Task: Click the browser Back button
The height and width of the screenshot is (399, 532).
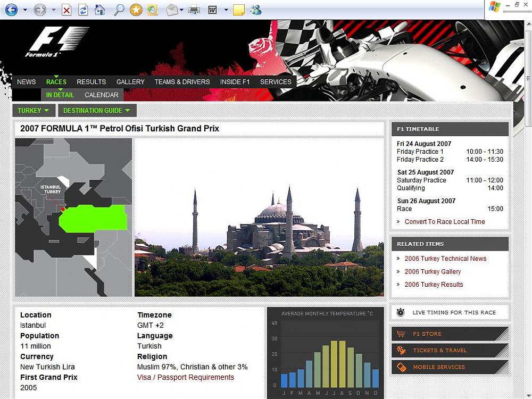Action: tap(11, 10)
